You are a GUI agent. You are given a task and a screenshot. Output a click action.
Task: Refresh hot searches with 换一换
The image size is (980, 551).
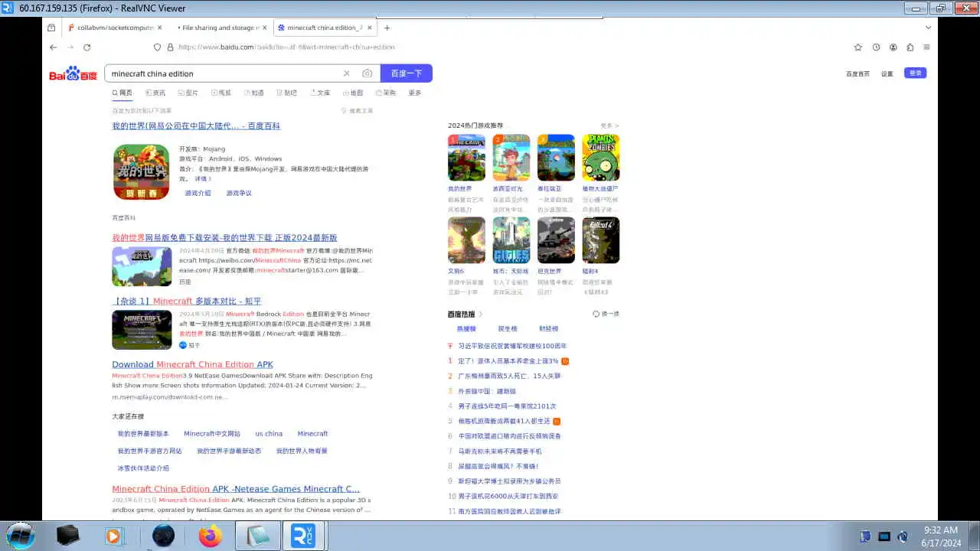tap(606, 314)
